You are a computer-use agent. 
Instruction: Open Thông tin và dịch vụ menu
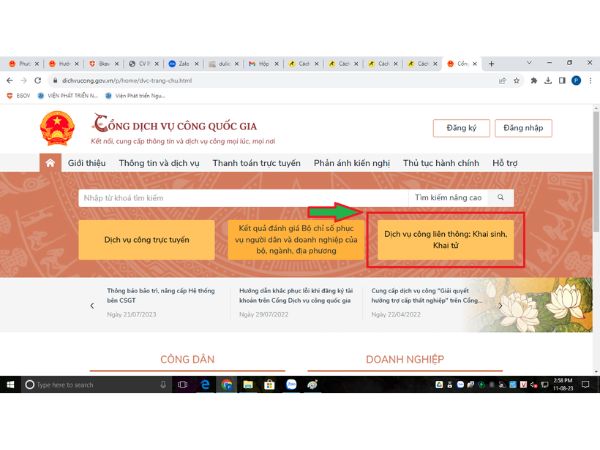coord(159,163)
